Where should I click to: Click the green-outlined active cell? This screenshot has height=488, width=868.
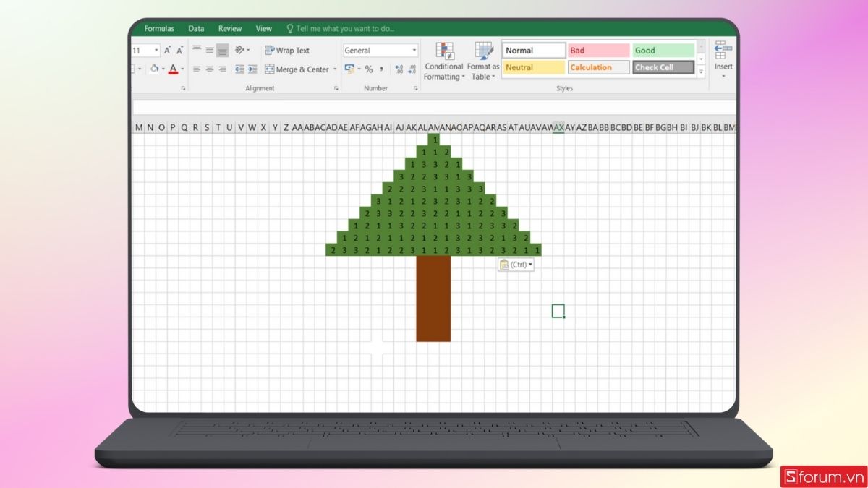pyautogui.click(x=558, y=311)
